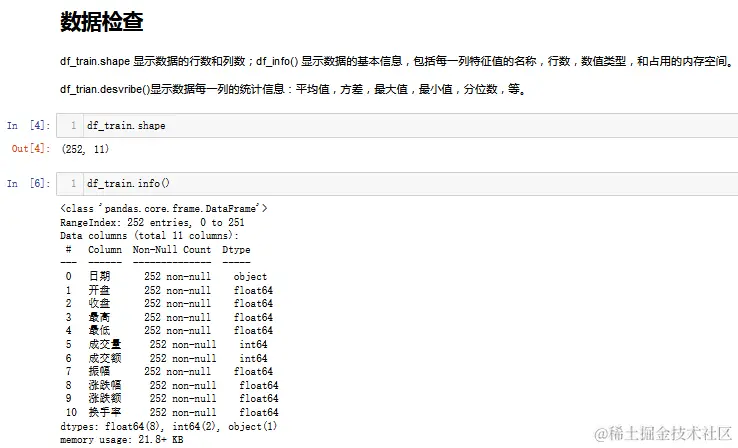
Task: Click the 涨跌额 column row
Action: coord(172,399)
